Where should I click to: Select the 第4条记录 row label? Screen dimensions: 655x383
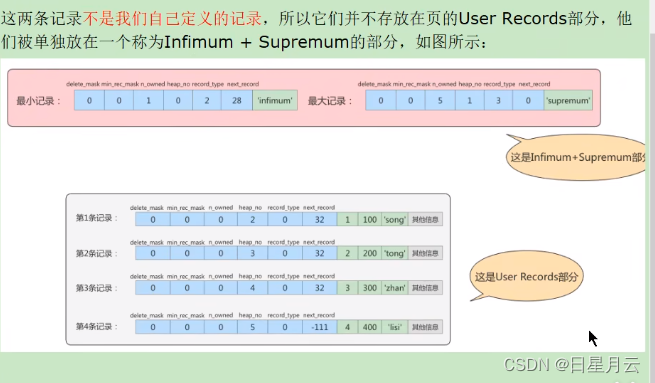coord(96,327)
